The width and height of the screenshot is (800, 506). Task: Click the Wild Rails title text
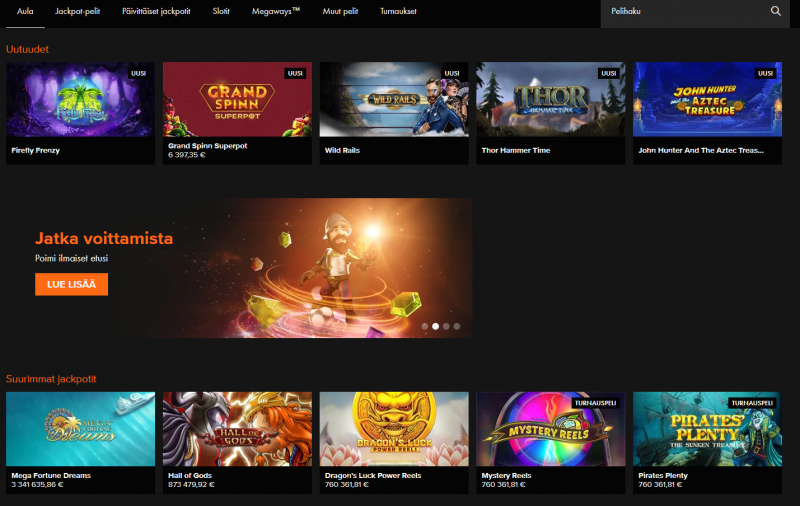click(x=342, y=150)
